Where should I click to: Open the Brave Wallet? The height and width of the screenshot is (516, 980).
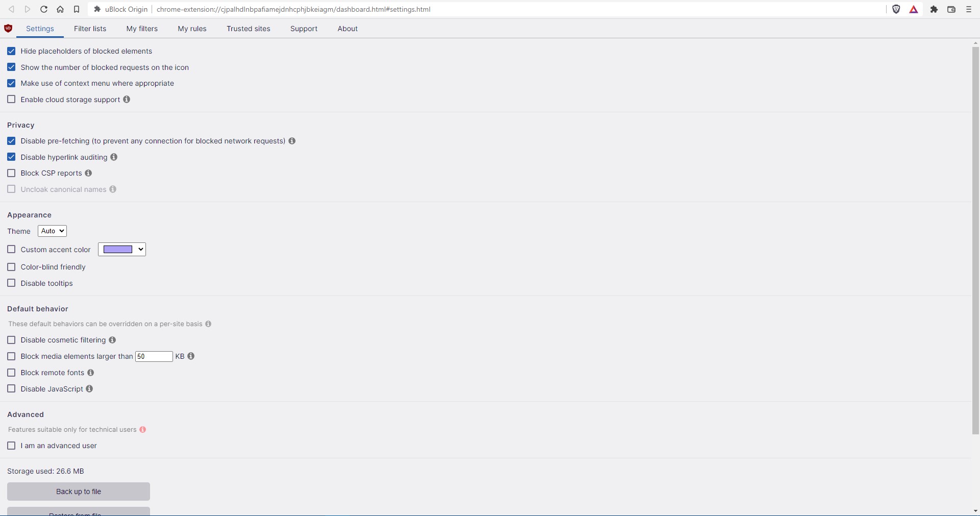[951, 9]
